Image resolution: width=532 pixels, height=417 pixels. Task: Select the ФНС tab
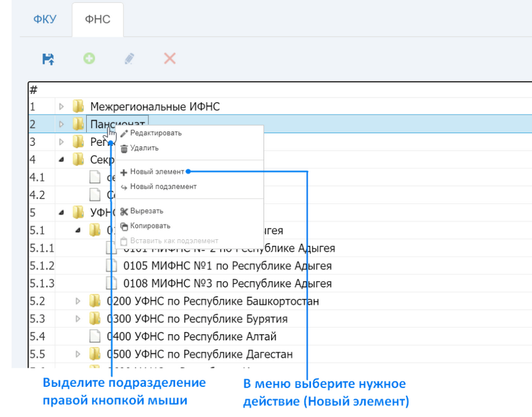pyautogui.click(x=98, y=19)
